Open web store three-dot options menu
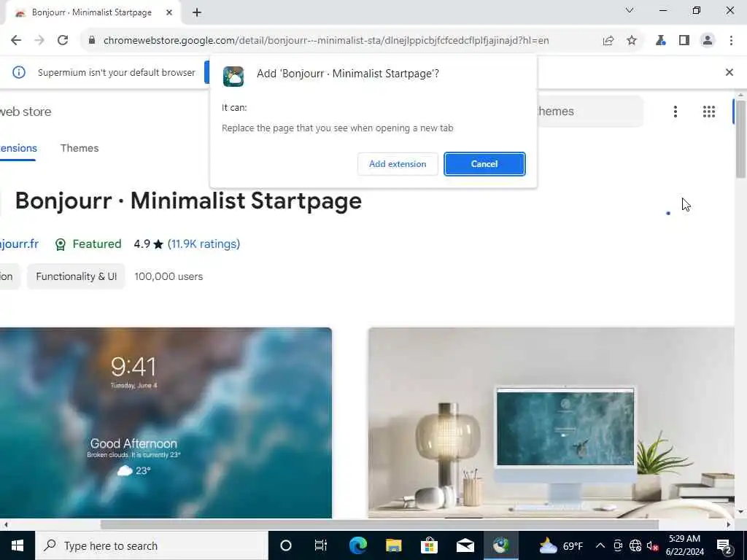 pyautogui.click(x=675, y=112)
